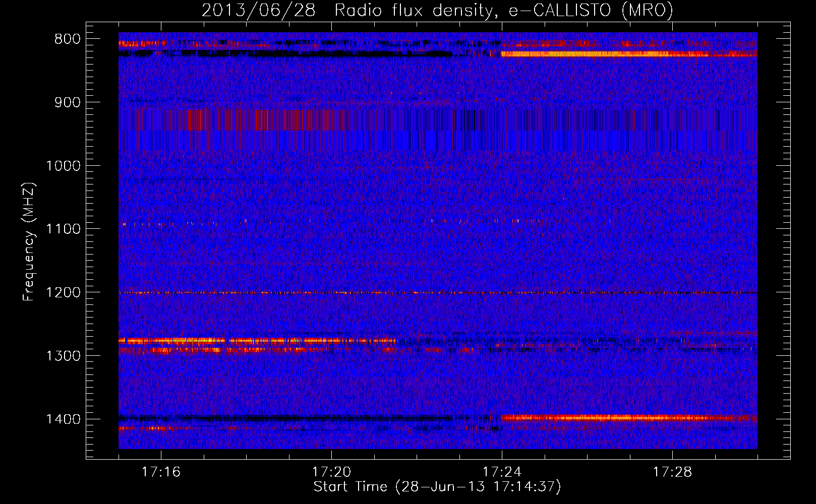Select the 1300 frequency tick label
This screenshot has width=816, height=504.
[63, 356]
